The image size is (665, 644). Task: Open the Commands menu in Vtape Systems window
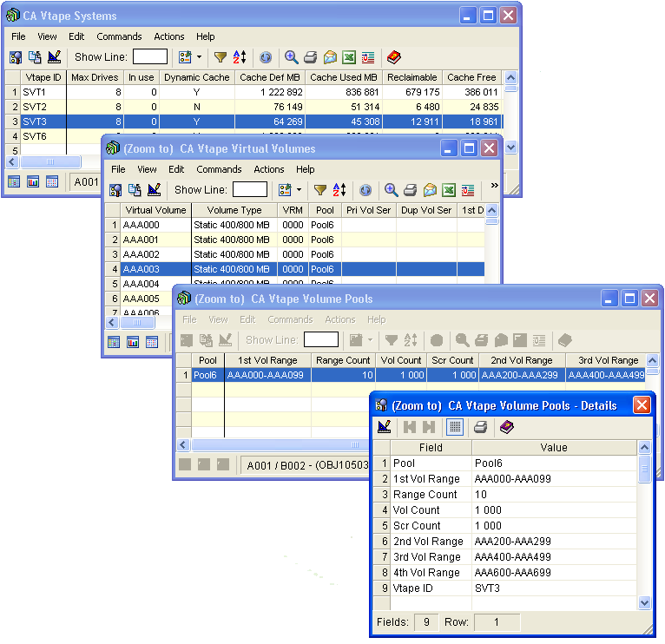click(119, 36)
